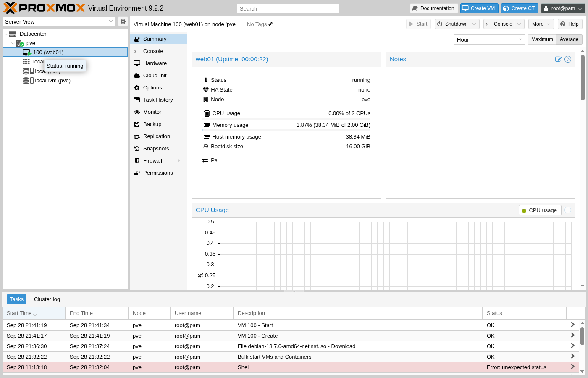Click the Help button
Screen dimensions: 588x378
click(570, 24)
